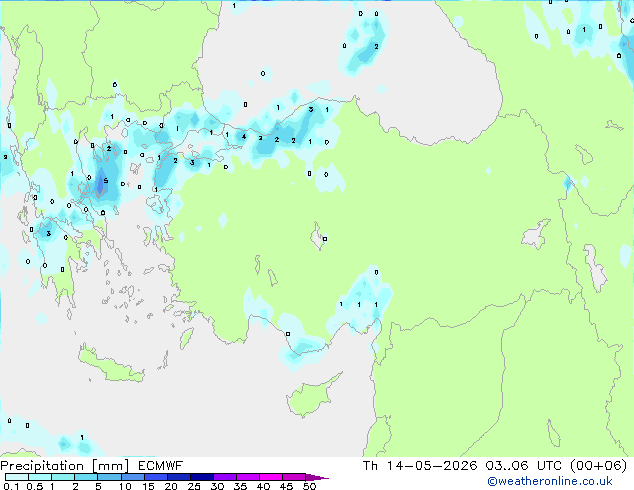Click the island of Crete on map

[x=111, y=366]
